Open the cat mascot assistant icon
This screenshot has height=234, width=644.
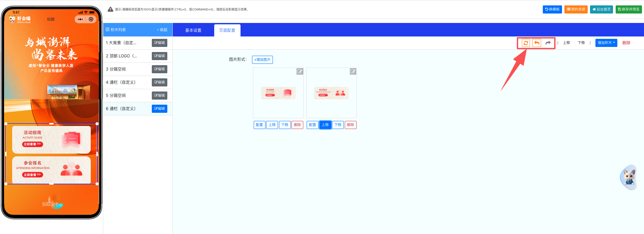tap(628, 177)
